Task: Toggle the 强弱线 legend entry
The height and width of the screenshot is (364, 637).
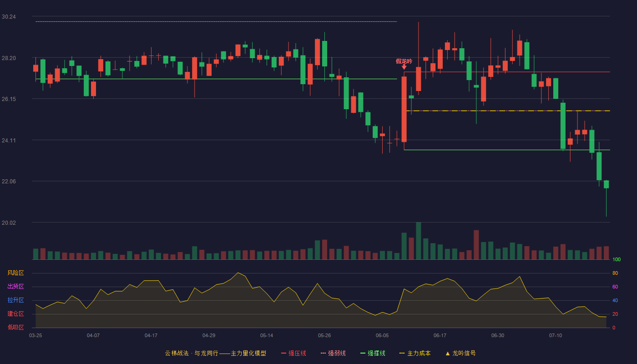Action: pyautogui.click(x=333, y=353)
